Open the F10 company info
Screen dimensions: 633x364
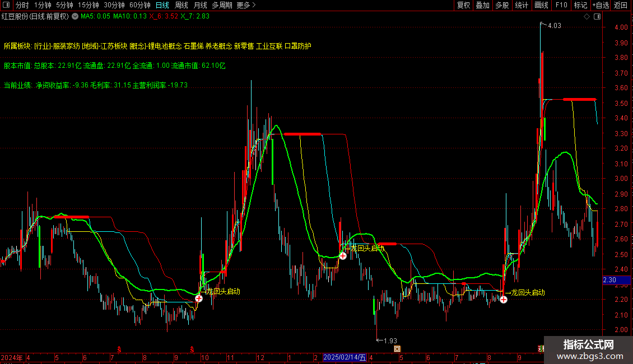pos(561,5)
